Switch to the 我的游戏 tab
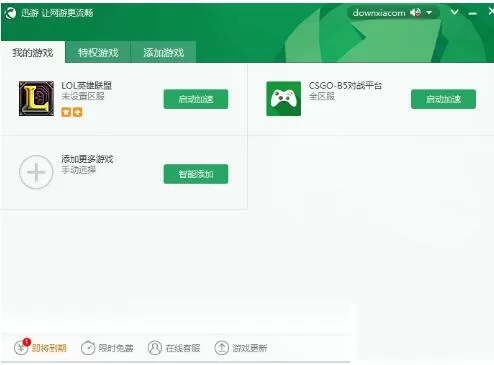This screenshot has width=494, height=365. tap(33, 52)
